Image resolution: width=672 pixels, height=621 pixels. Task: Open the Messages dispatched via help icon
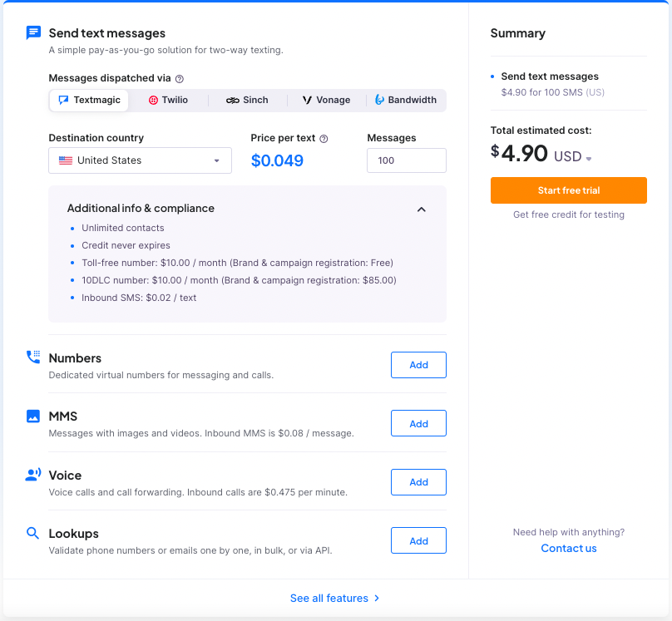pos(180,79)
